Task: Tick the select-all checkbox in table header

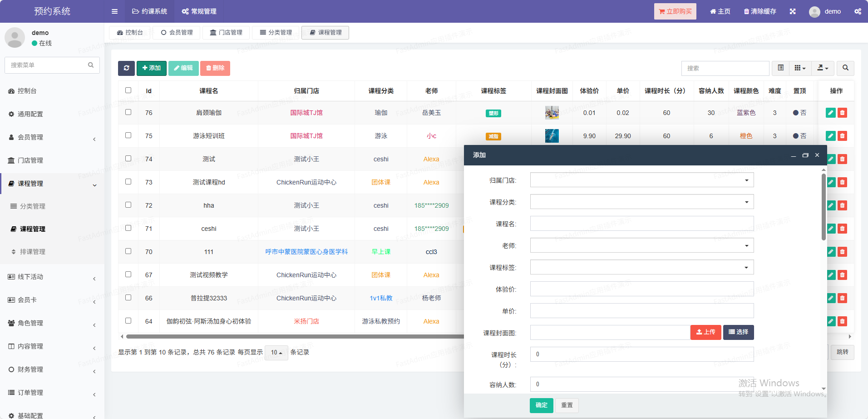Action: (128, 90)
